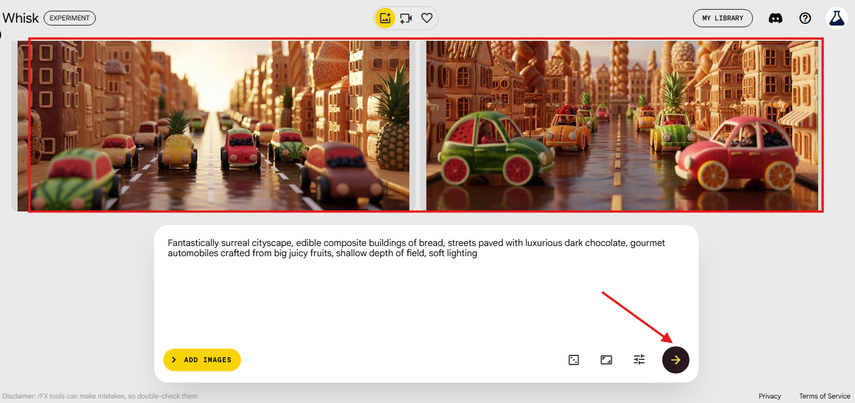This screenshot has height=403, width=855.
Task: Open the Privacy link
Action: coord(769,396)
